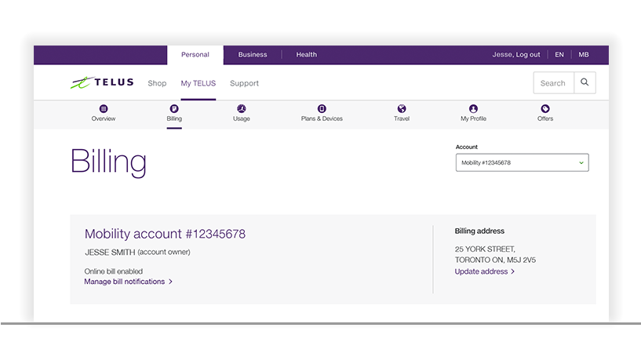Image resolution: width=641 pixels, height=364 pixels.
Task: Click the My Profile label
Action: click(x=473, y=119)
